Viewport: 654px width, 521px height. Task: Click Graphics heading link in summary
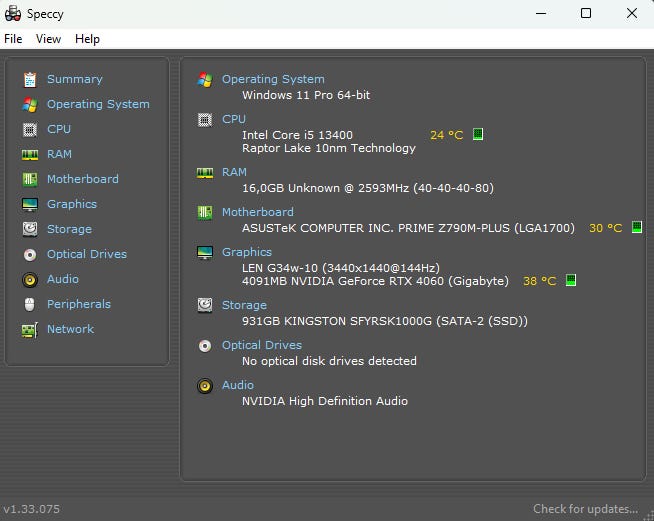pos(247,252)
